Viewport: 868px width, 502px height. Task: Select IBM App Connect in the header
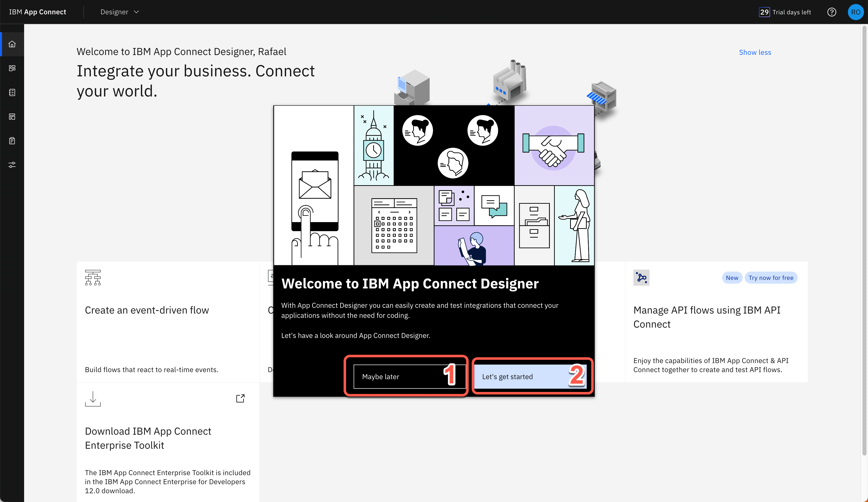pyautogui.click(x=37, y=11)
